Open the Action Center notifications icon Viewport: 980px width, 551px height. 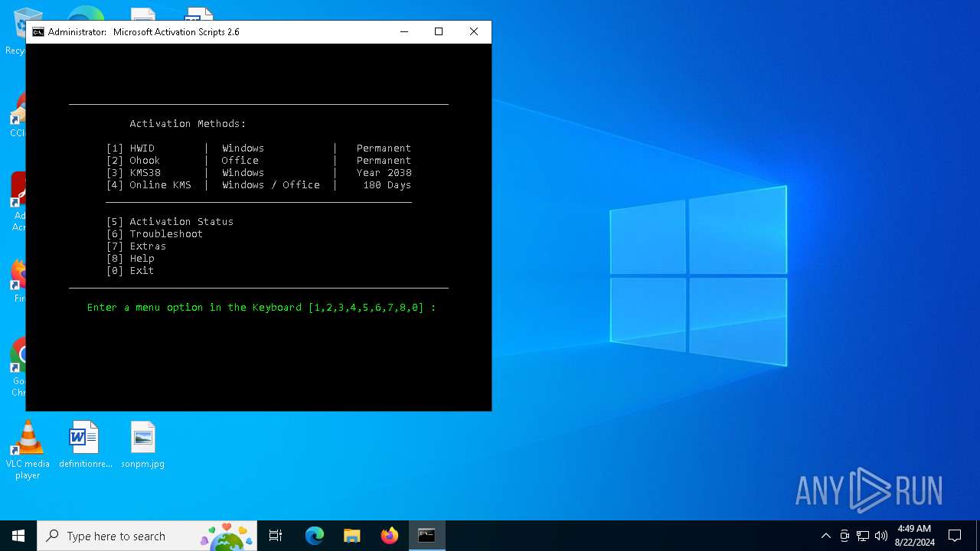pyautogui.click(x=955, y=536)
